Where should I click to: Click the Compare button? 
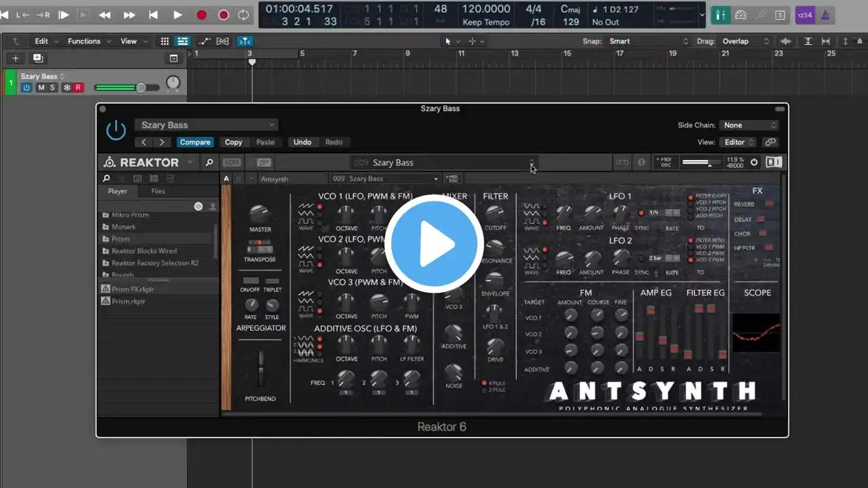click(x=195, y=142)
